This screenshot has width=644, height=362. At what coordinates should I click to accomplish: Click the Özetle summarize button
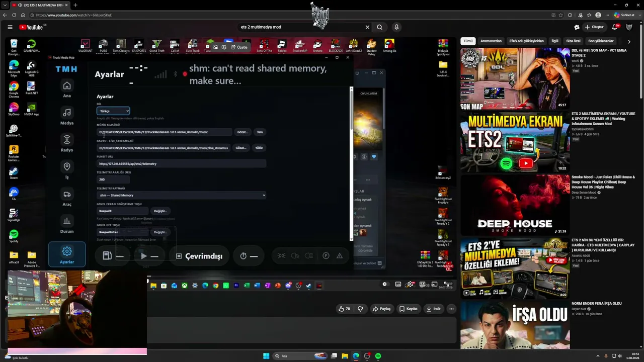click(239, 47)
